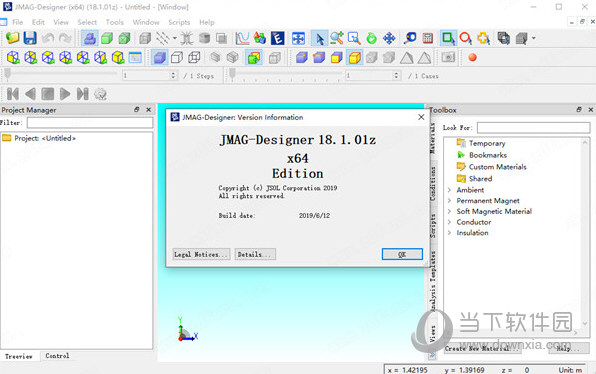Click the play forward playback button

coord(65,94)
